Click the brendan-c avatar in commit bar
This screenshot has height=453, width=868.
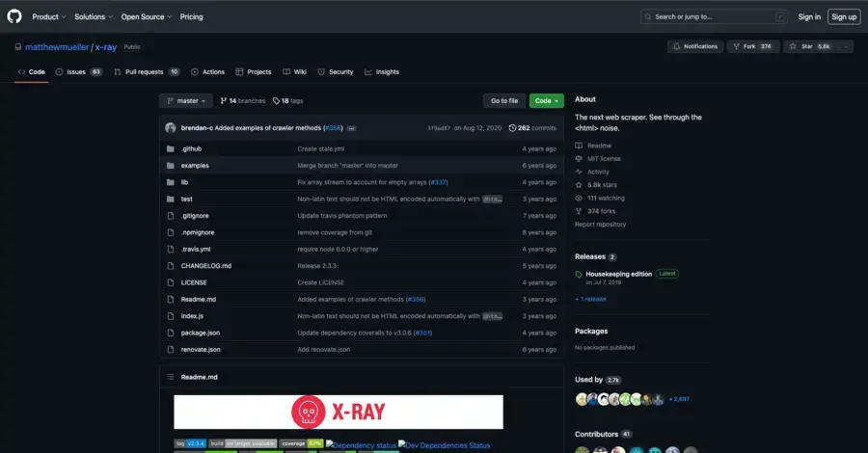click(171, 128)
